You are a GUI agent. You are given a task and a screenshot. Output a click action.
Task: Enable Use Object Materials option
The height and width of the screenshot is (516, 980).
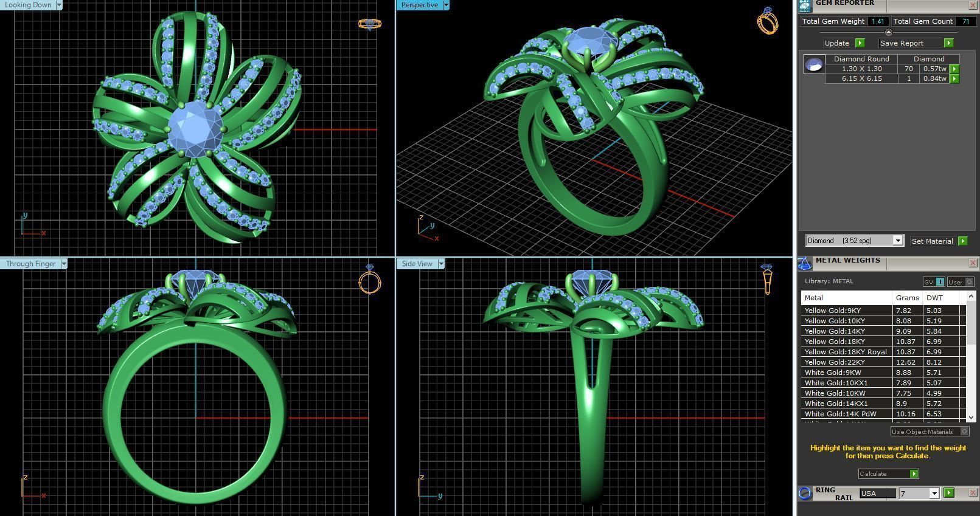point(930,432)
